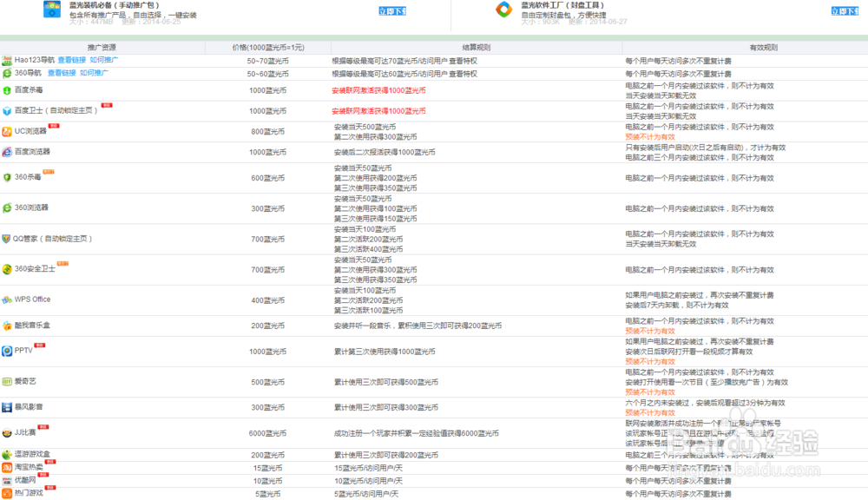Click the 暴风影音 icon

click(x=7, y=407)
